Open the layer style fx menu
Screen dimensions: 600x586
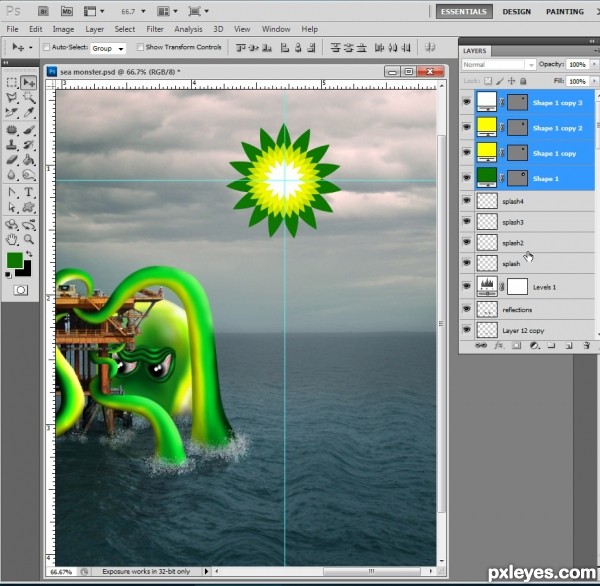pos(499,346)
